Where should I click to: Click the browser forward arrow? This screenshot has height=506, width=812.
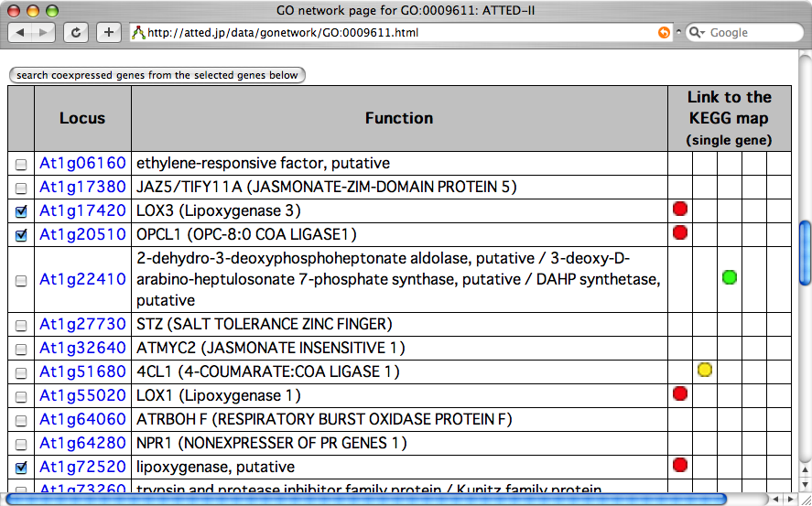44,33
